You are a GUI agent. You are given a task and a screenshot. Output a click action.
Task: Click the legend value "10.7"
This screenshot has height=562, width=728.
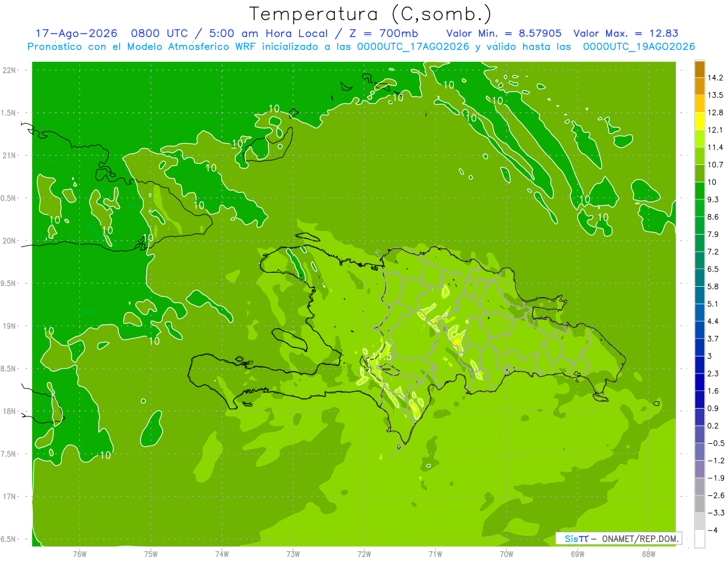715,165
